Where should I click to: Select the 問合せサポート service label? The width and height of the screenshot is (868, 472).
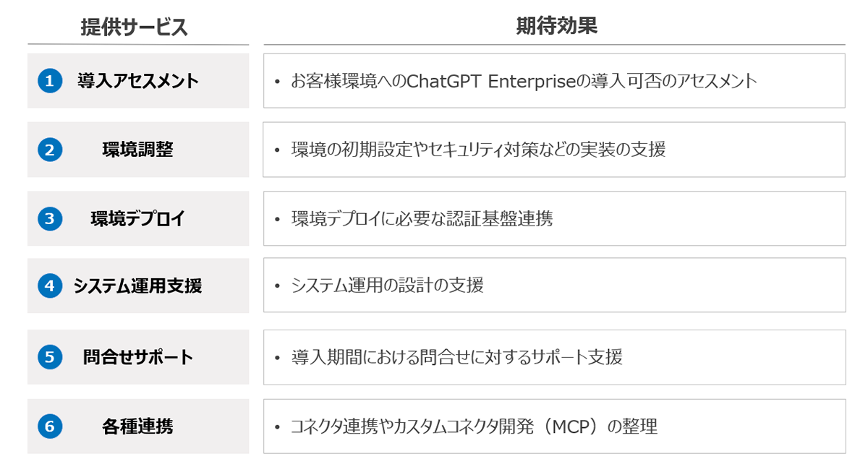click(x=138, y=357)
